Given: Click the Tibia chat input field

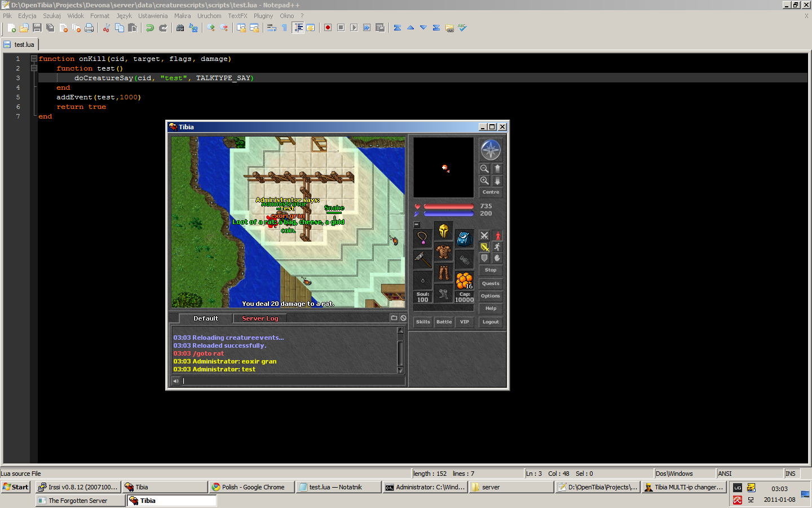Looking at the screenshot, I should click(x=293, y=381).
